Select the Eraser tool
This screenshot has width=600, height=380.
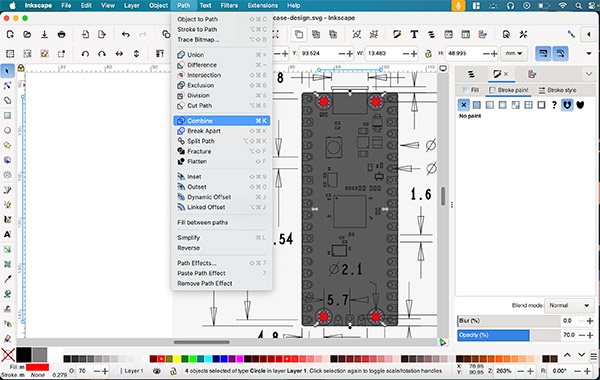(7, 339)
